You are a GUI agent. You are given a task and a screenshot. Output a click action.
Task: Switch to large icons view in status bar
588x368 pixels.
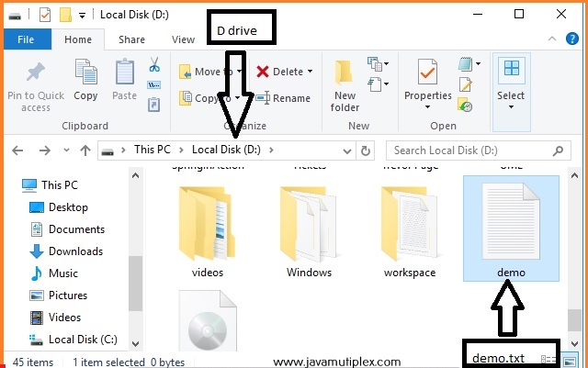570,362
